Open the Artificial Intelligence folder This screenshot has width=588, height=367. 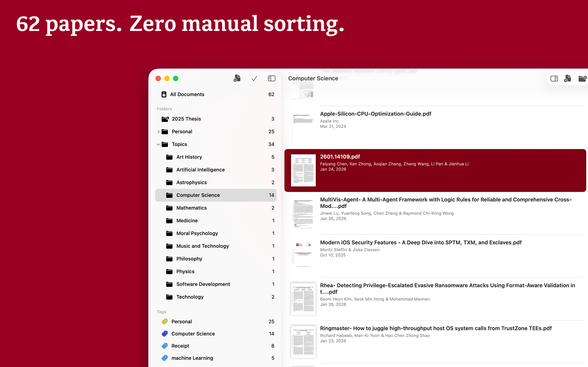(x=200, y=170)
